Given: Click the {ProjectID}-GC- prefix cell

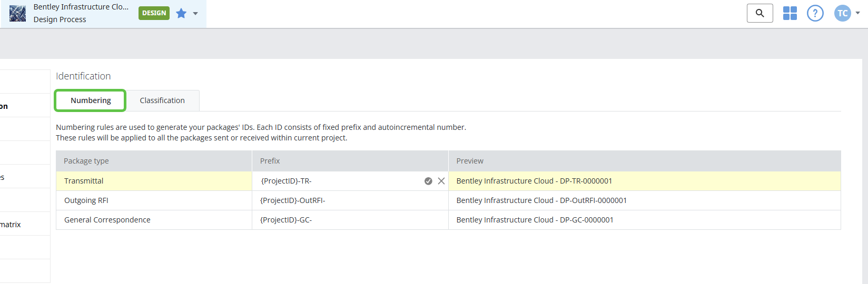Looking at the screenshot, I should click(x=286, y=220).
